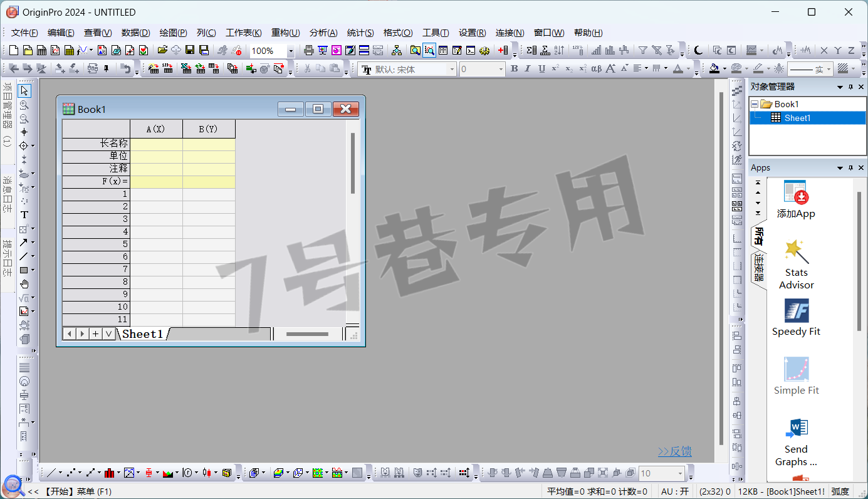Apply subscript formatting
This screenshot has width=868, height=499.
click(x=569, y=69)
